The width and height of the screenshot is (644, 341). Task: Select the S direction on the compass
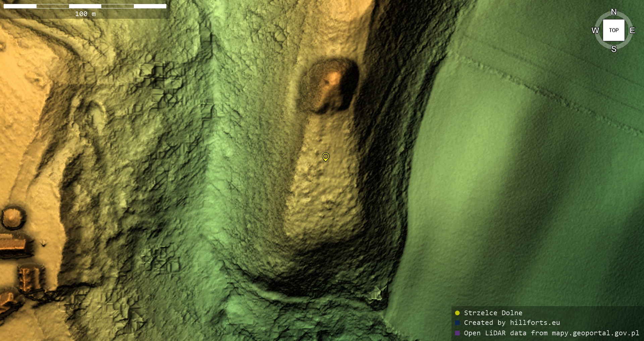(613, 49)
